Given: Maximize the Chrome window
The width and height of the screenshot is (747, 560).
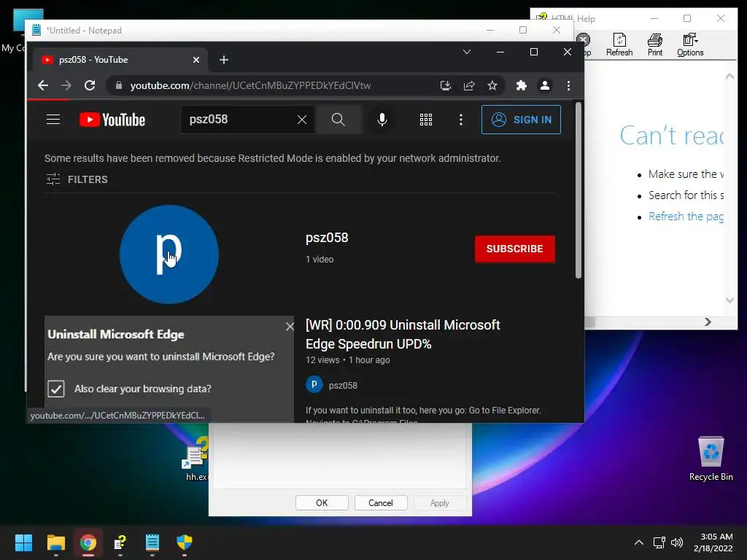Looking at the screenshot, I should click(533, 52).
